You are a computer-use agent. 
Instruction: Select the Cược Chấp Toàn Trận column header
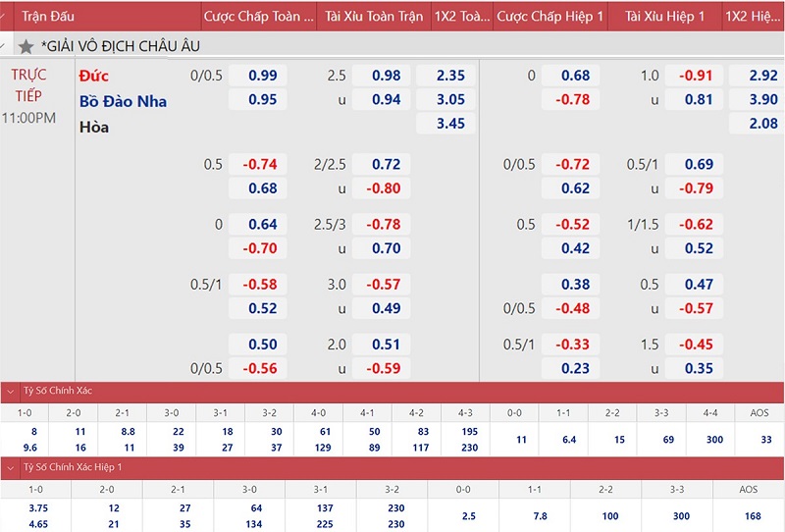point(259,17)
